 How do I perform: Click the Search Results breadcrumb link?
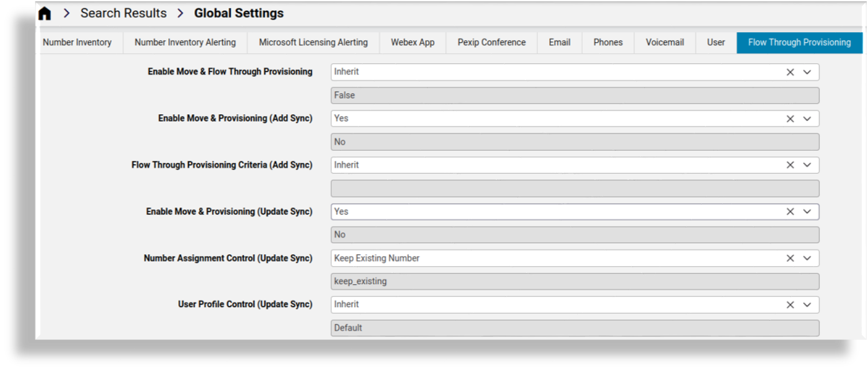(x=123, y=12)
